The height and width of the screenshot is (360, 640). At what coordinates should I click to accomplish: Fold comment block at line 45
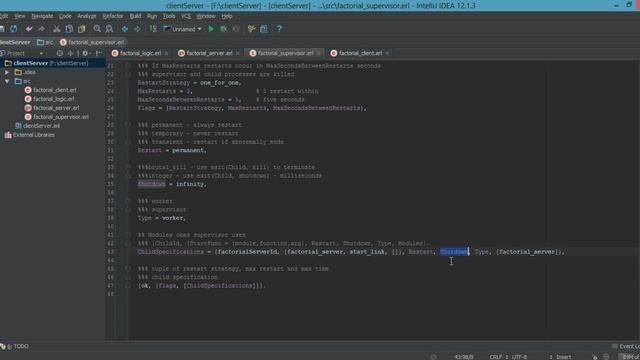[x=128, y=269]
